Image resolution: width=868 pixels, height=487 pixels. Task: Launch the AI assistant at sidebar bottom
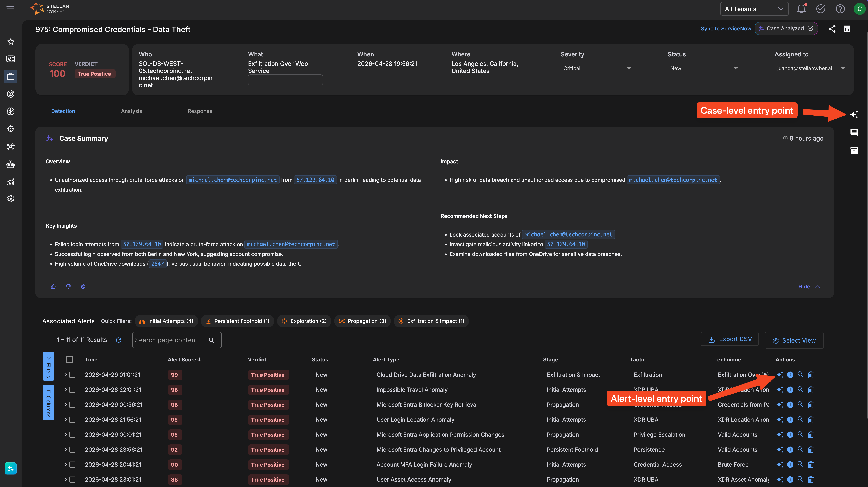[11, 468]
